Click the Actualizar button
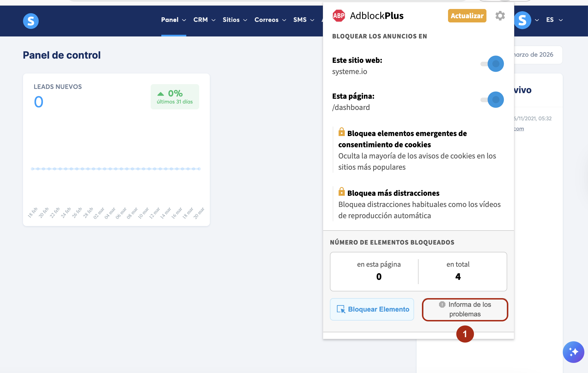The image size is (588, 373). 467,16
